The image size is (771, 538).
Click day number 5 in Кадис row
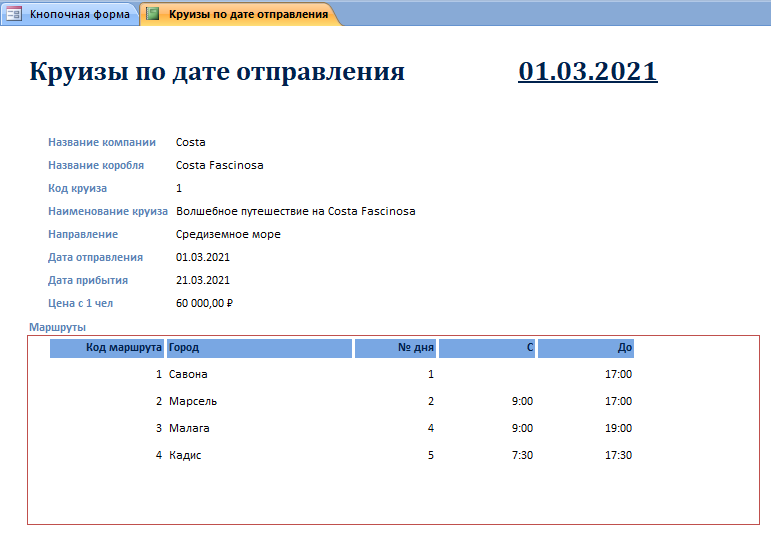tap(431, 455)
